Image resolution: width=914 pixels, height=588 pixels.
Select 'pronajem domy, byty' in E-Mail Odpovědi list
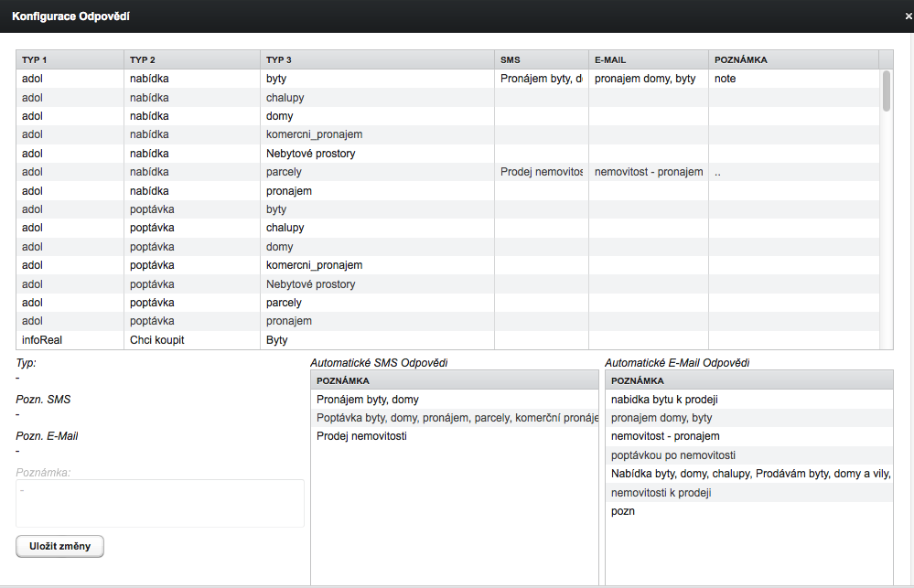point(749,418)
